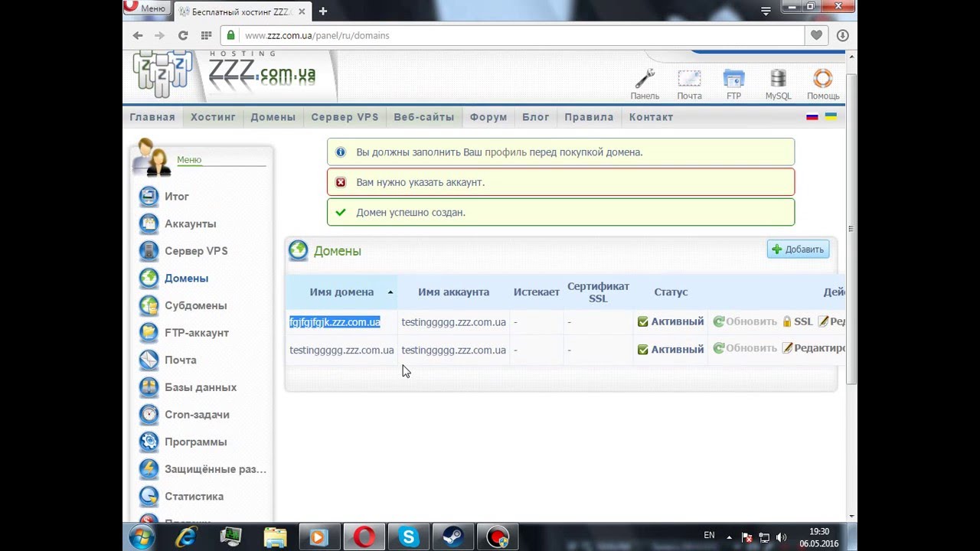Open the Правила menu item

pos(589,117)
